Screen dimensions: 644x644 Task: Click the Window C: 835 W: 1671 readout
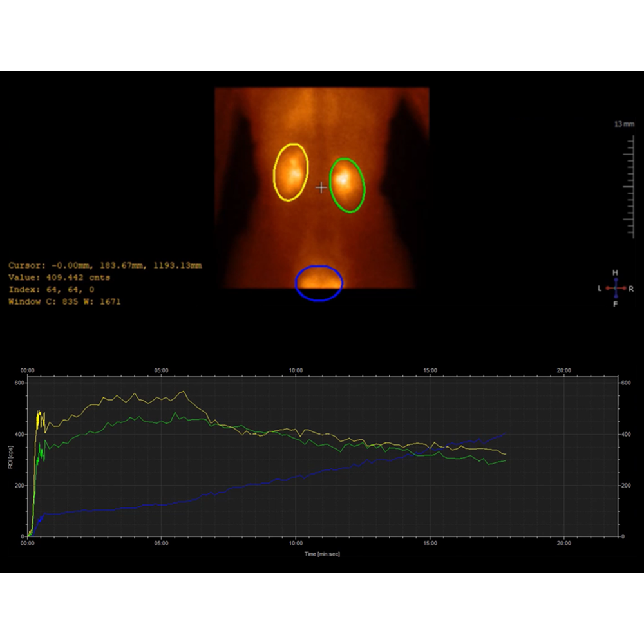coord(64,301)
